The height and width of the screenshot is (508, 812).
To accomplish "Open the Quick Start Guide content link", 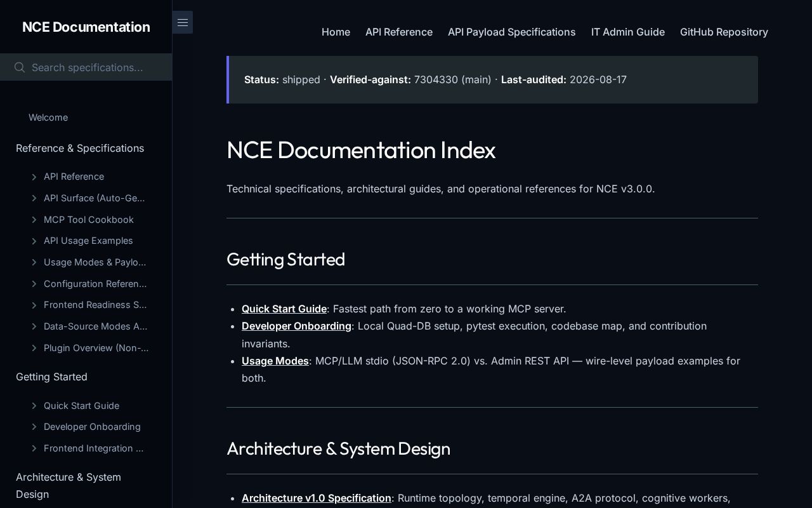I will click(284, 309).
